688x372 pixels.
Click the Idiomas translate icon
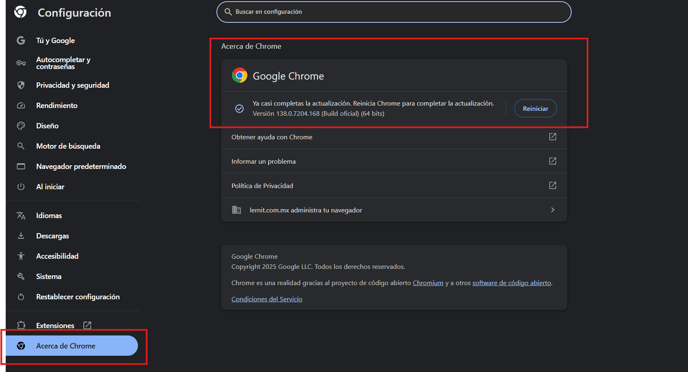click(x=21, y=215)
